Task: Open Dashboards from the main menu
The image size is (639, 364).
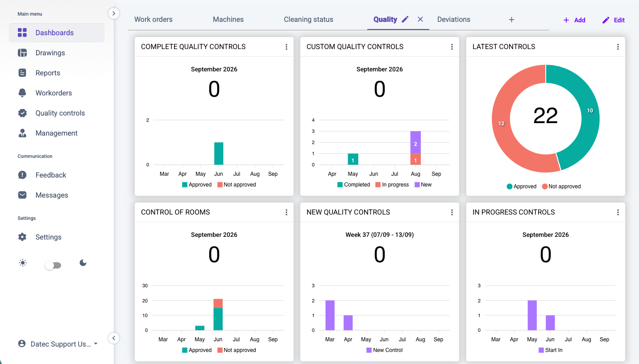Action: [57, 33]
